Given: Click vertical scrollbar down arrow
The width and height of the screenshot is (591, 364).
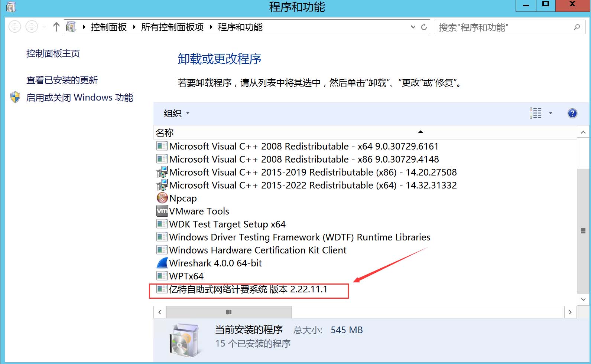Looking at the screenshot, I should tap(583, 299).
